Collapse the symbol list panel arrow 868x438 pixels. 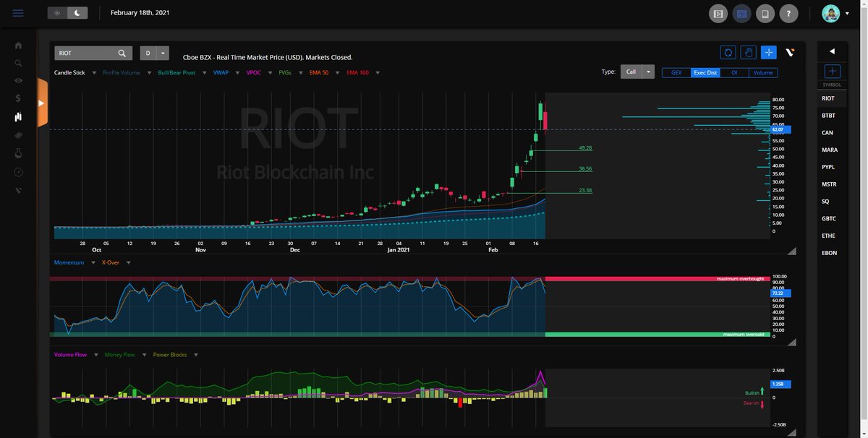coord(832,51)
